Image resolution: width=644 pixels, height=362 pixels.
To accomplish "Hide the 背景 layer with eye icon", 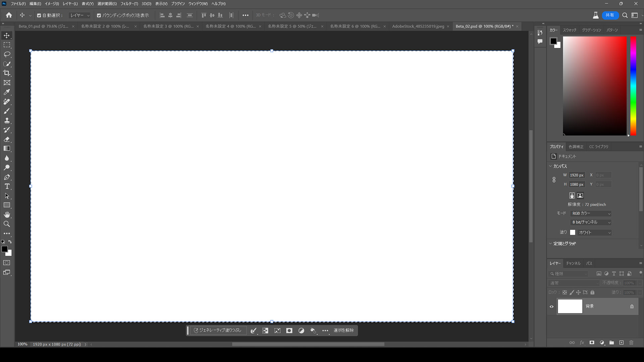I will tap(551, 306).
